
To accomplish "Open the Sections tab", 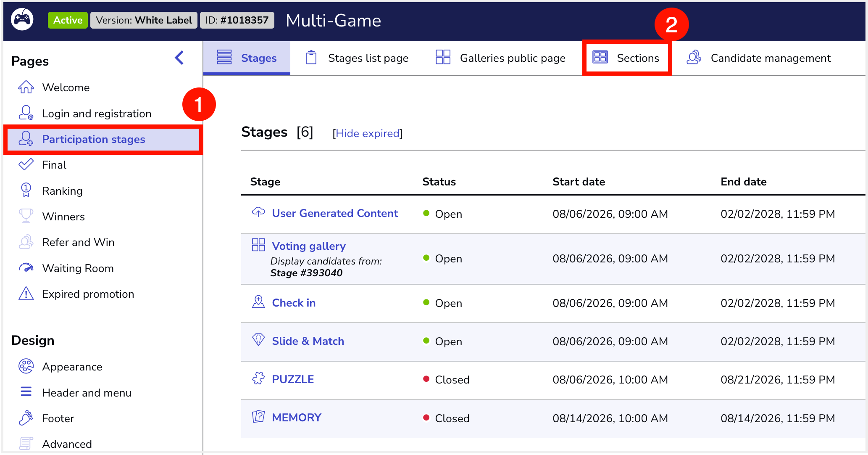I will tap(627, 58).
